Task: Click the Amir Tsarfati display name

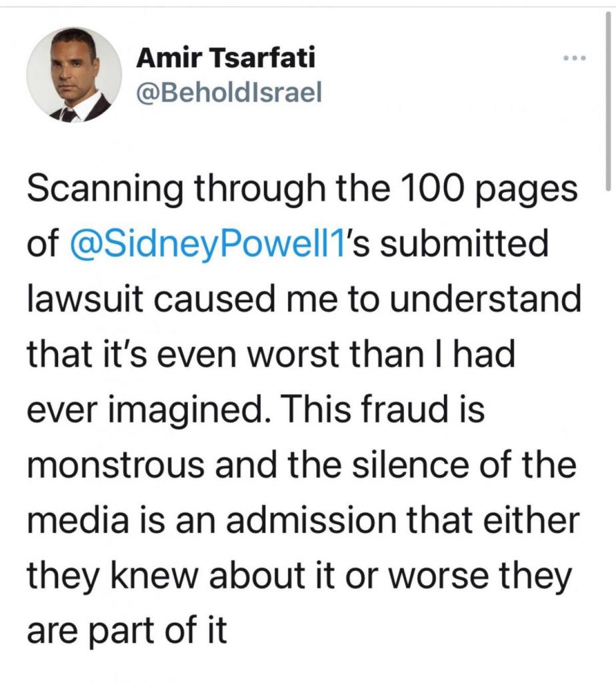Action: (225, 58)
